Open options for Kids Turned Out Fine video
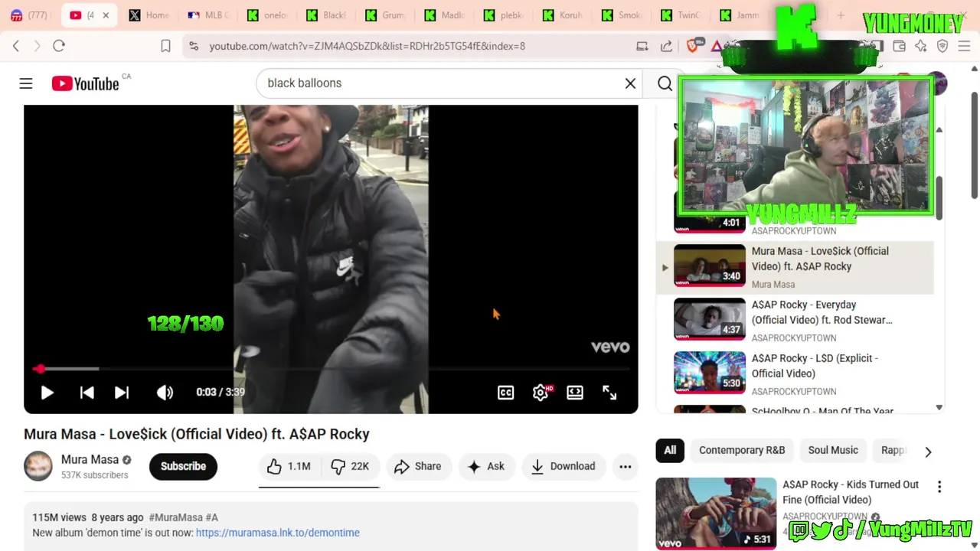The width and height of the screenshot is (980, 551). coord(939,487)
